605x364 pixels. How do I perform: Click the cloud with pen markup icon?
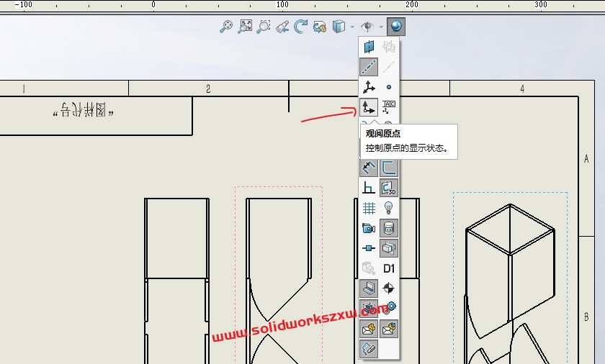tap(369, 349)
